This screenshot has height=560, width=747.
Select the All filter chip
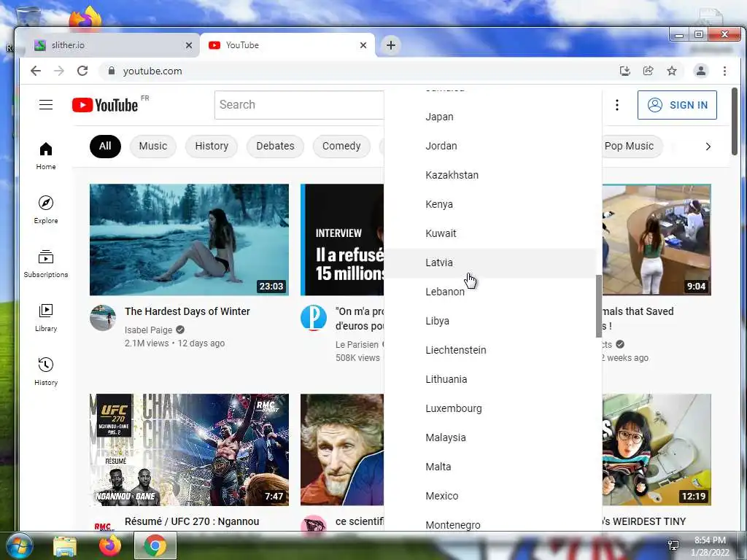click(x=105, y=146)
